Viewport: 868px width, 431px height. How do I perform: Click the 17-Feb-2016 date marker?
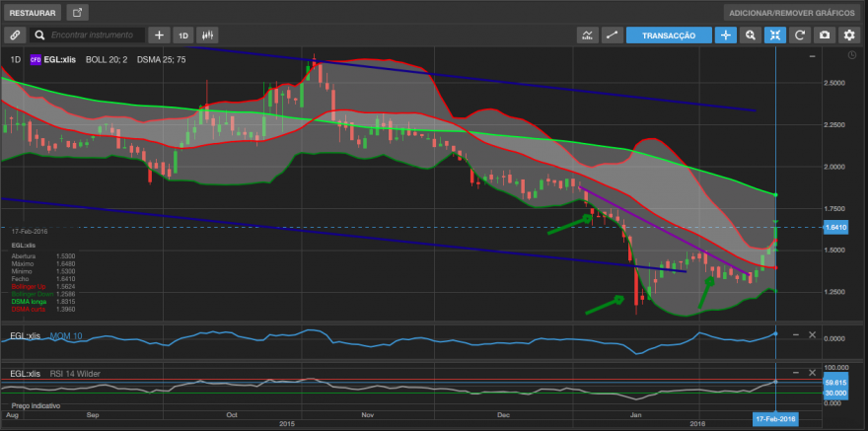pyautogui.click(x=775, y=419)
